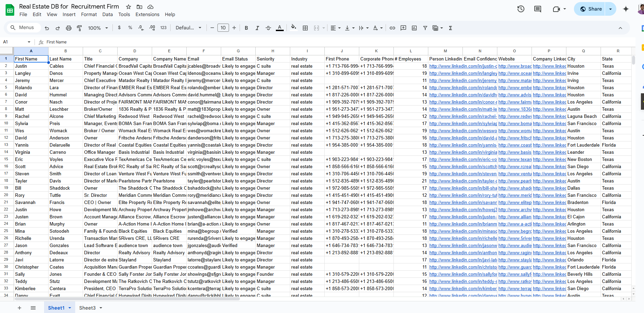Image resolution: width=644 pixels, height=313 pixels.
Task: Search the Menus box
Action: (23, 28)
